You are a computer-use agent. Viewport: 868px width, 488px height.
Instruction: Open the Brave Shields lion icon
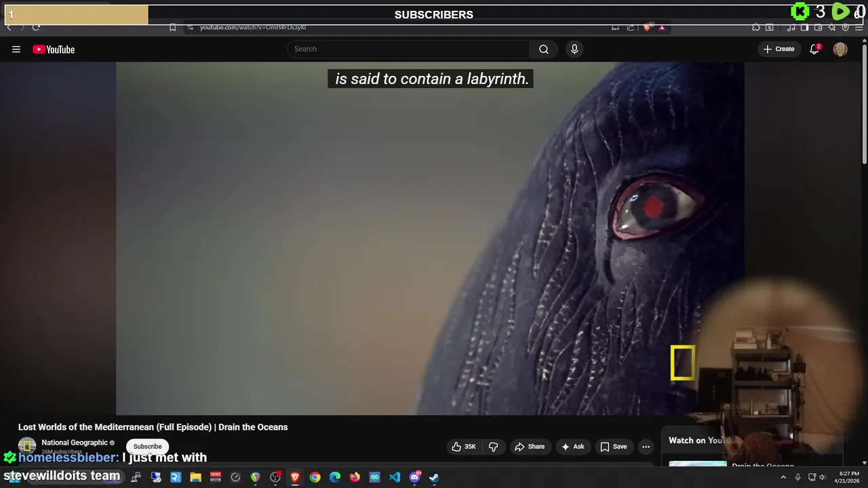(x=647, y=27)
